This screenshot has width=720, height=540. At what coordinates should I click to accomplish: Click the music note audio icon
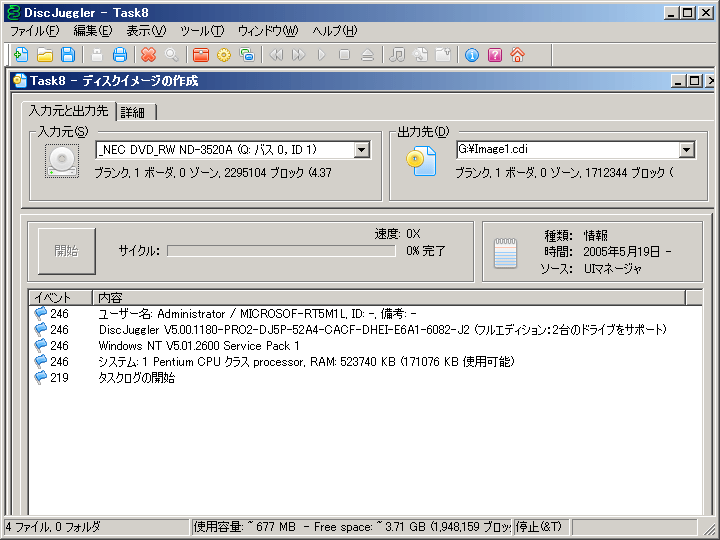point(397,55)
